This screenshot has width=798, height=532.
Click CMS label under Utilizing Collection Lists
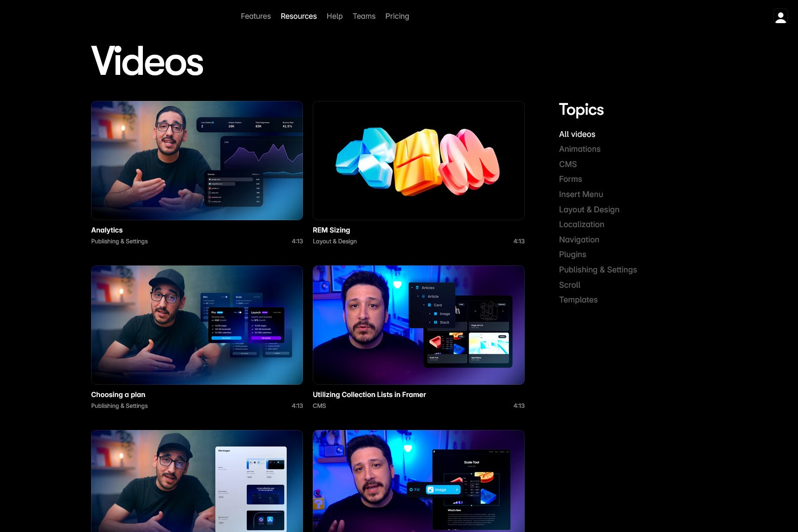(319, 406)
